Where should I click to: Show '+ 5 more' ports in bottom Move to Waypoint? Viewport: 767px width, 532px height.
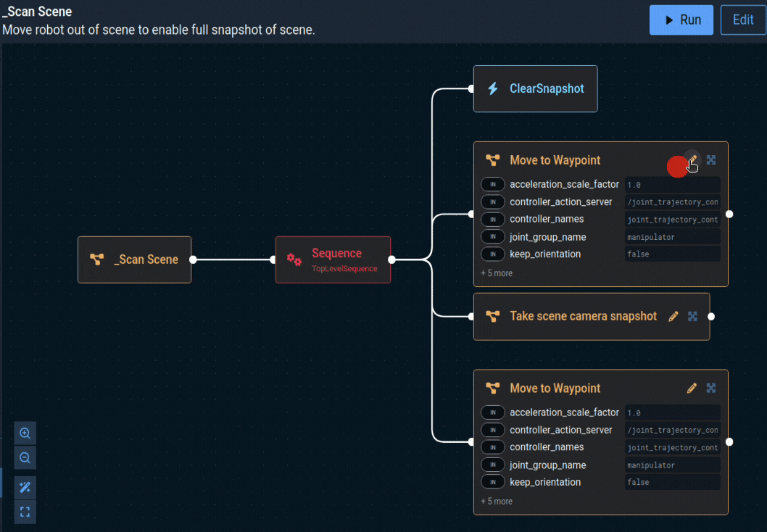497,501
